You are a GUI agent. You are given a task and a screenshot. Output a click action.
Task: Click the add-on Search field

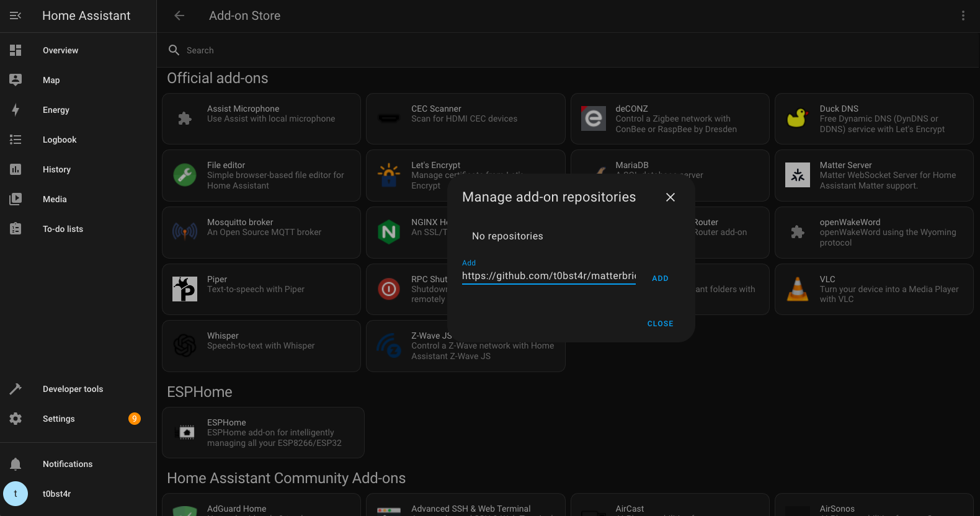pyautogui.click(x=568, y=50)
